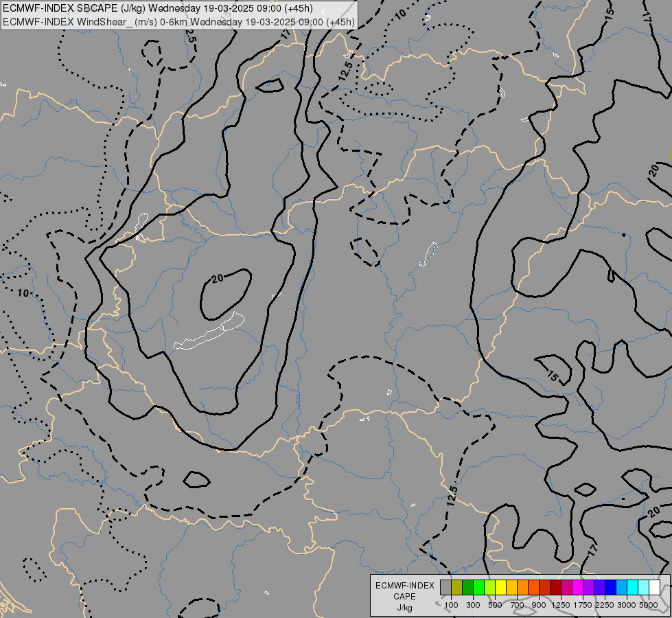The height and width of the screenshot is (618, 672).
Task: Click the '700' legend tick label
Action: click(x=518, y=605)
